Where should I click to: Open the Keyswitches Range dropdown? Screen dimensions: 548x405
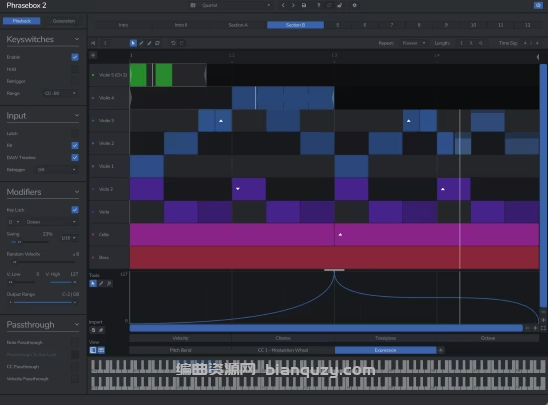coord(60,93)
